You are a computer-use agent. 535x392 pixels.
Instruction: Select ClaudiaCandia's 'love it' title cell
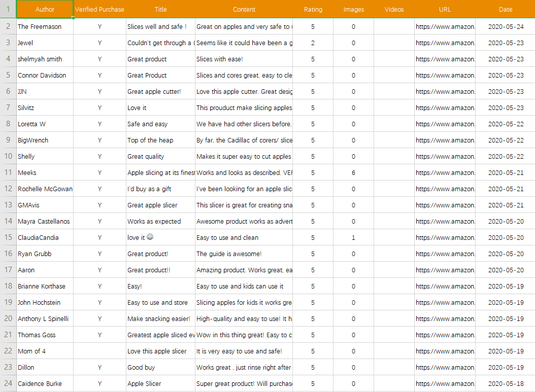pyautogui.click(x=160, y=237)
